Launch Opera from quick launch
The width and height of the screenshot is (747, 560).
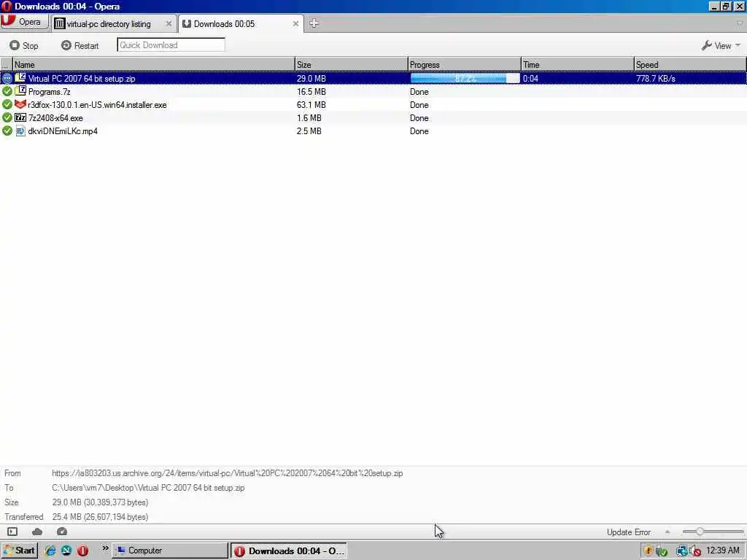[x=82, y=551]
